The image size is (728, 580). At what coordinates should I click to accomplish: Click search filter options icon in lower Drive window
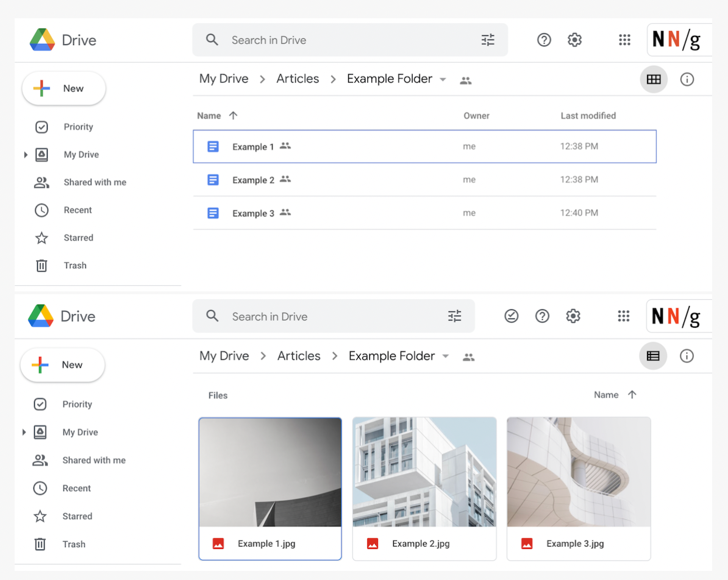point(454,316)
